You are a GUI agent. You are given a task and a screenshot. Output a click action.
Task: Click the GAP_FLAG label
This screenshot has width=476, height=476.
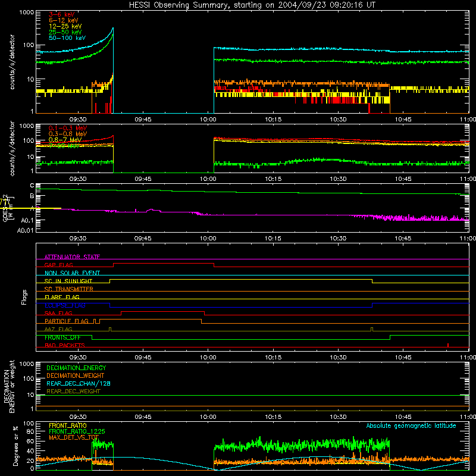[x=58, y=265]
